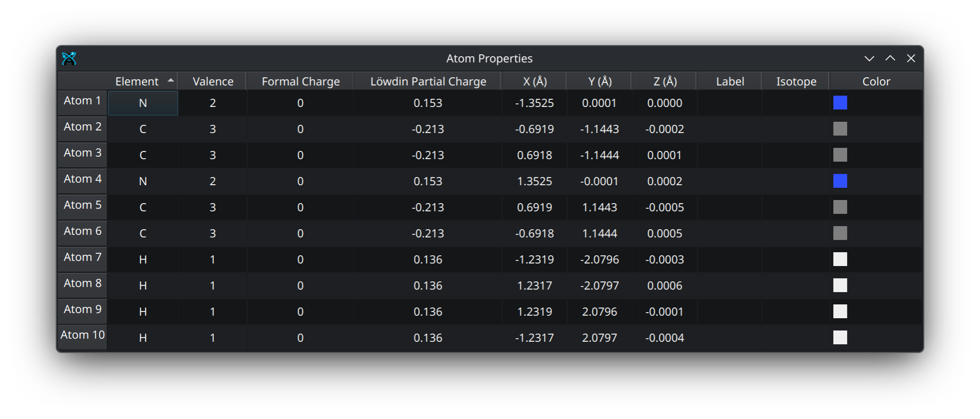Click Atom 8 formal charge cell

click(300, 286)
